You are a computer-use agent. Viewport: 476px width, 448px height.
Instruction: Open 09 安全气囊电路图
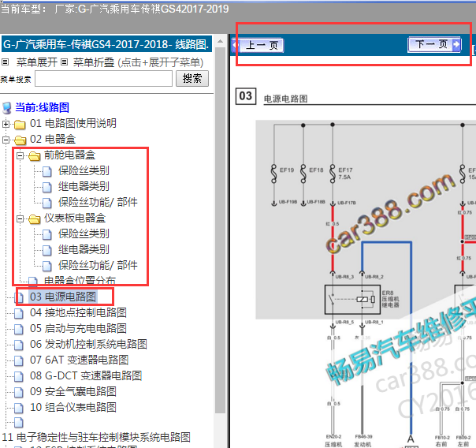click(73, 391)
